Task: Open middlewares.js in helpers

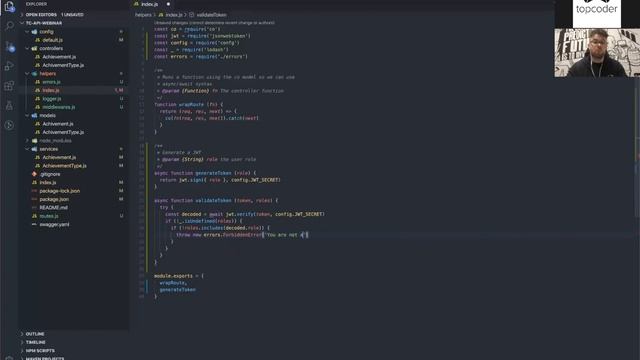Action: click(59, 107)
